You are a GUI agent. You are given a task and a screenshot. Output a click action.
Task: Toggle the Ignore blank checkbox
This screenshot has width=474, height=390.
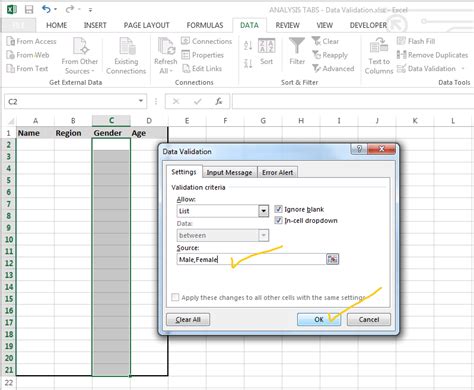pyautogui.click(x=278, y=209)
